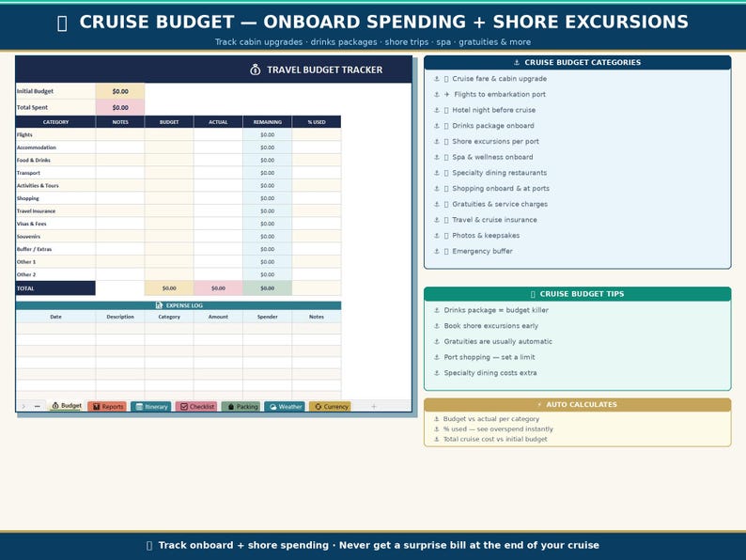Image resolution: width=746 pixels, height=560 pixels.
Task: Click the money bag icon beside Travel Budget Tracker
Action: pyautogui.click(x=255, y=70)
